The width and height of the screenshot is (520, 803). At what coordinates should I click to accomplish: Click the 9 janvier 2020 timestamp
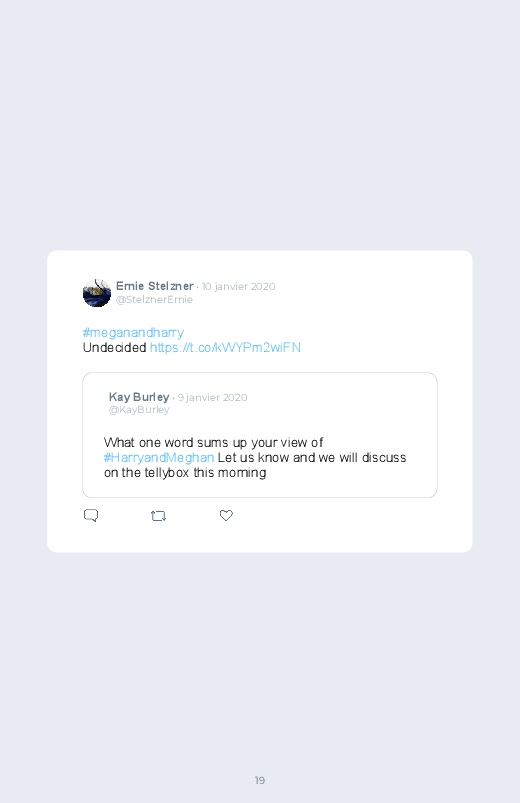click(213, 397)
